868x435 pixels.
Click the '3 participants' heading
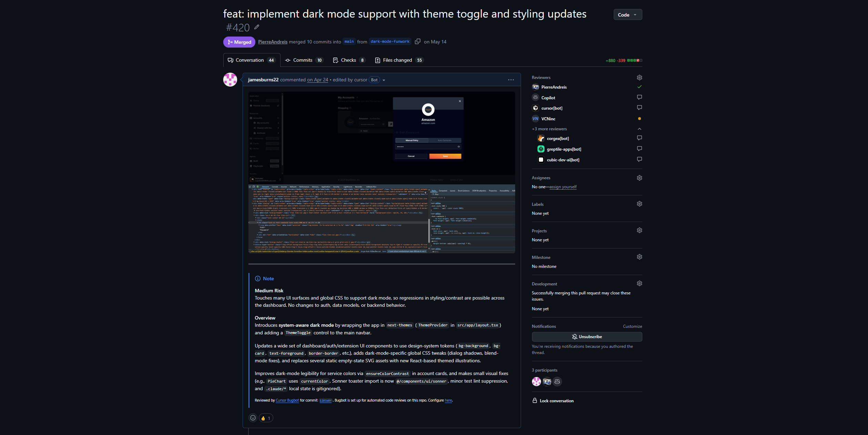pyautogui.click(x=544, y=370)
